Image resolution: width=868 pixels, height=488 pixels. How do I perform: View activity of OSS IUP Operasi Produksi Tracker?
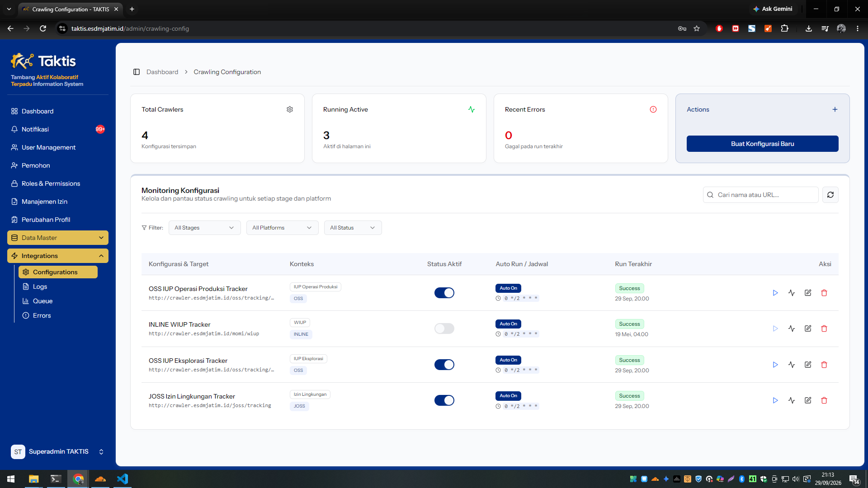coord(792,293)
